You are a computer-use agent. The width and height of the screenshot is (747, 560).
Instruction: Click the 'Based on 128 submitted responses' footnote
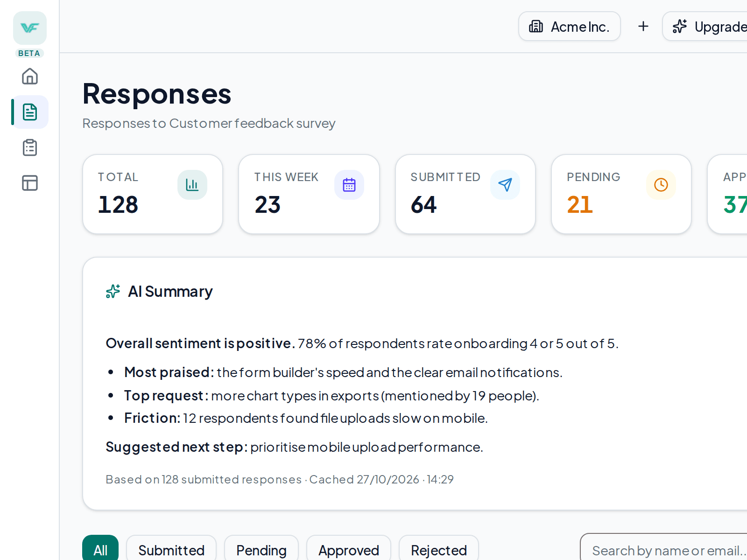(280, 479)
